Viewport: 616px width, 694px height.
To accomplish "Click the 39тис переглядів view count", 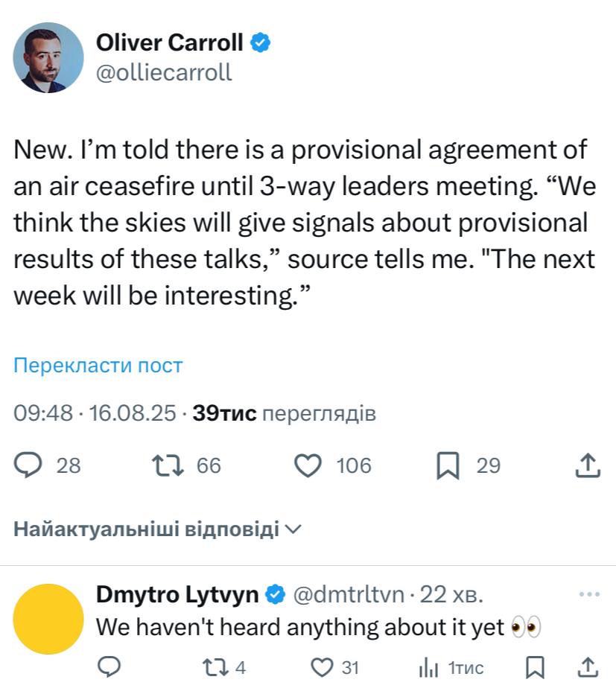I will (284, 413).
